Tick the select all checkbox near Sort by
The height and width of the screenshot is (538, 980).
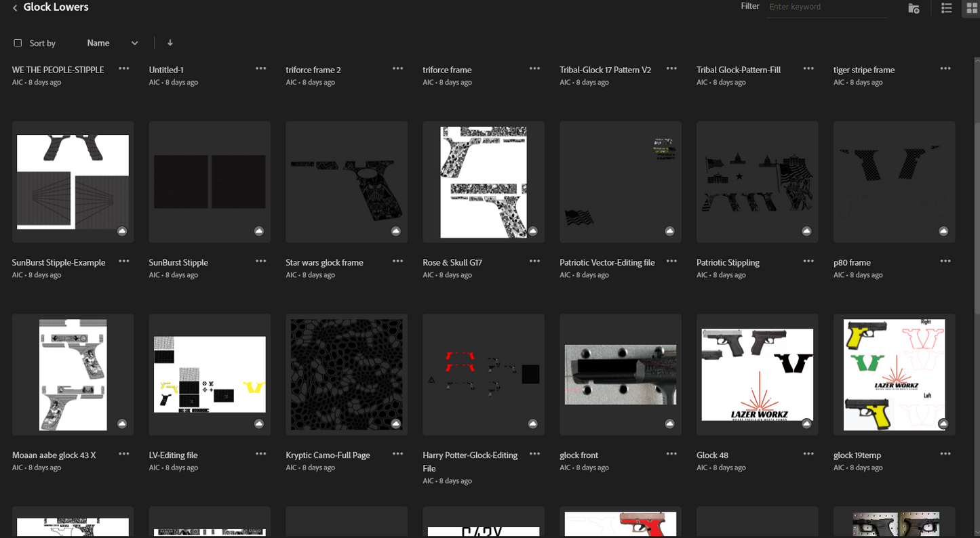click(18, 43)
